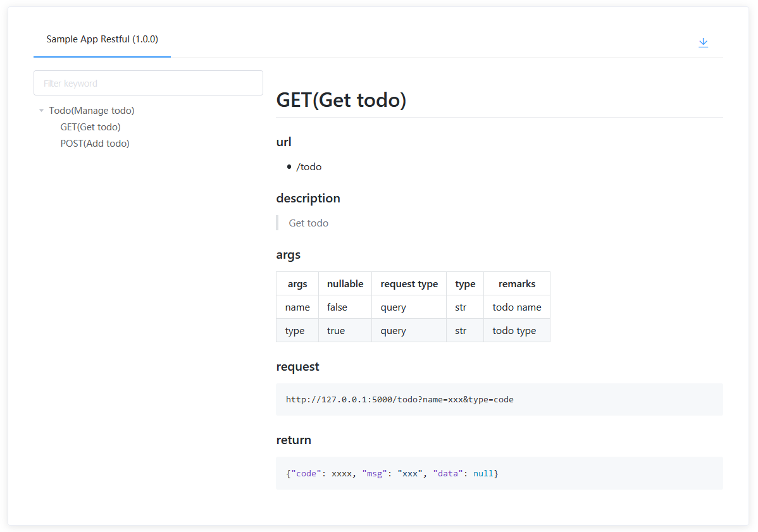This screenshot has height=532, width=758.
Task: Select the POST(Add todo) sidebar entry
Action: (95, 143)
